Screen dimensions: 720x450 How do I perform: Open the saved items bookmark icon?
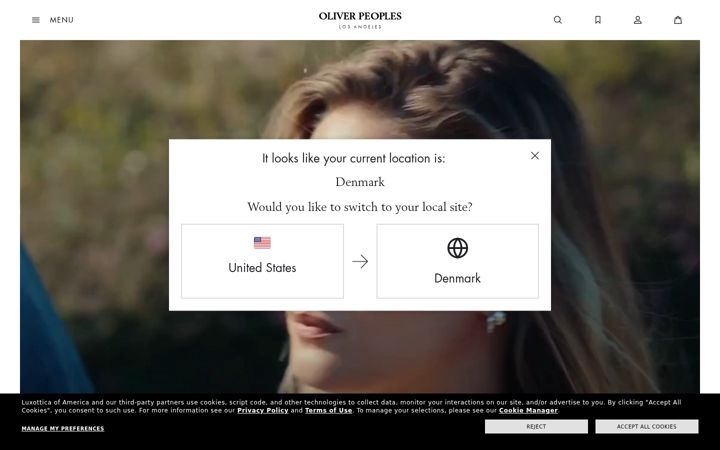(x=598, y=20)
